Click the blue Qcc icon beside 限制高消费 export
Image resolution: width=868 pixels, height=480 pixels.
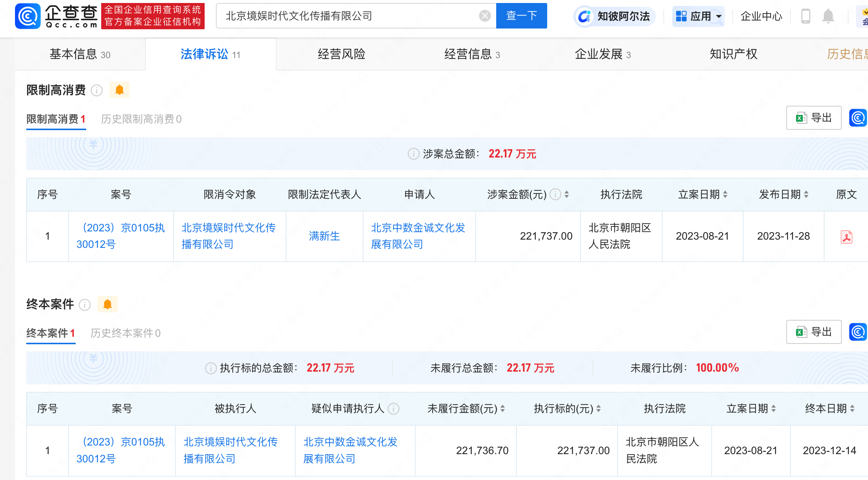(858, 118)
